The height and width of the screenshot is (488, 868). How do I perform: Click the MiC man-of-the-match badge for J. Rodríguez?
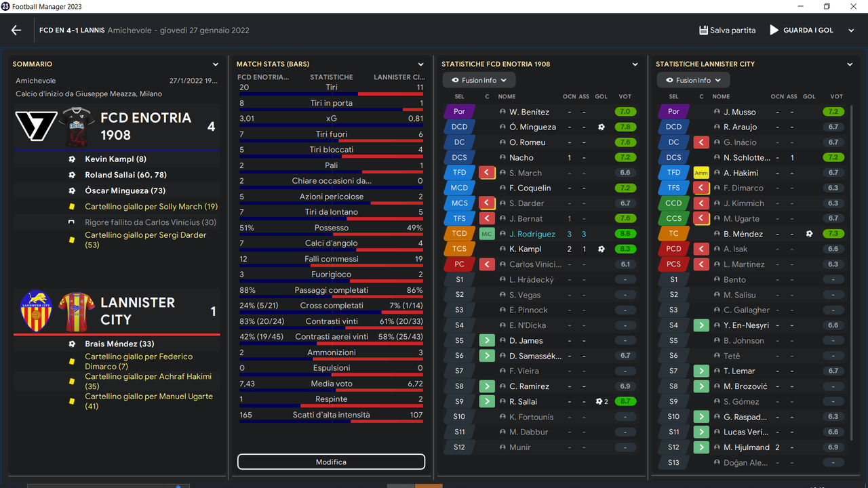pyautogui.click(x=487, y=234)
